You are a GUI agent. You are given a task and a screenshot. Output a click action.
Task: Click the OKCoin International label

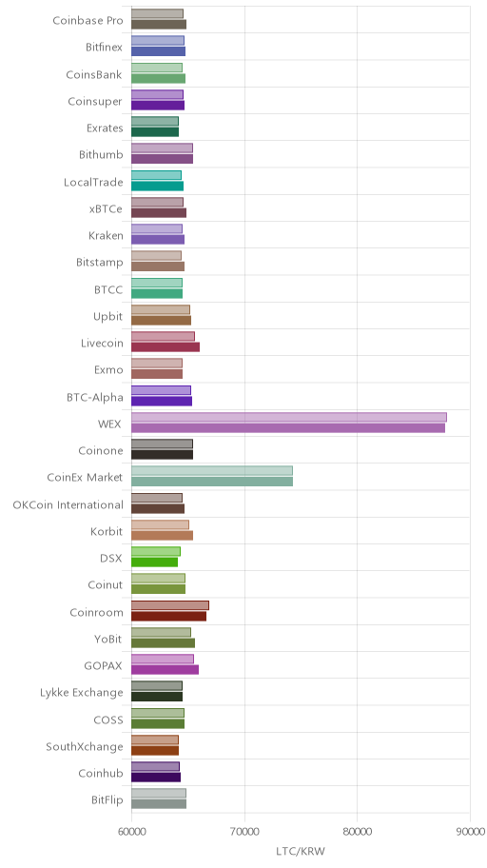coord(68,504)
